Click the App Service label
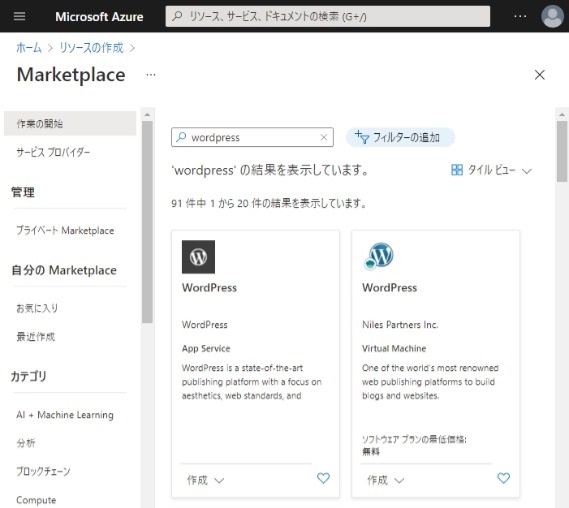 [x=206, y=348]
